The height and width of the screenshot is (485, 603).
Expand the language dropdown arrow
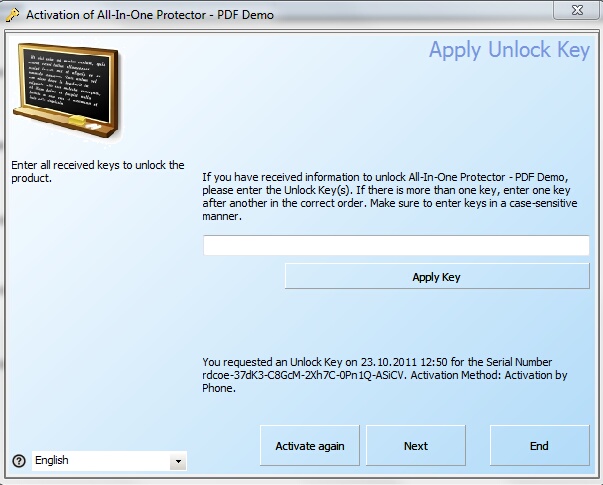(178, 461)
